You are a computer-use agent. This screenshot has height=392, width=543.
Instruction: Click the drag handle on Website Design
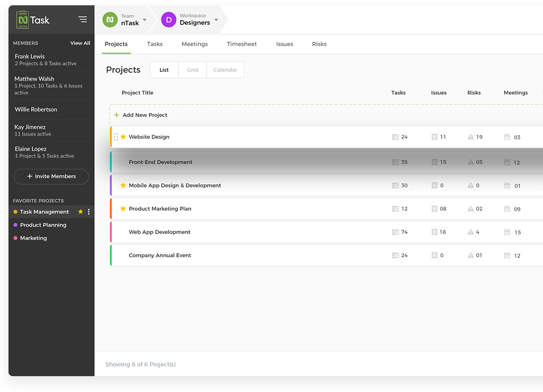click(x=116, y=137)
